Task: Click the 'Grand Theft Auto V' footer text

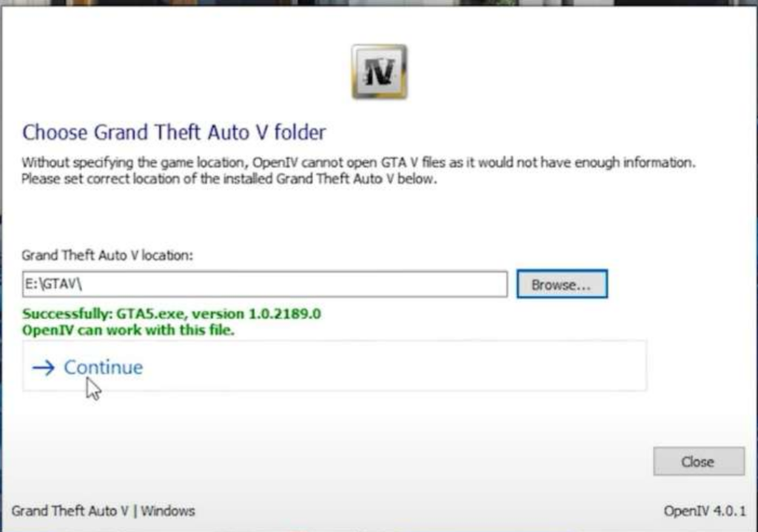Action: pyautogui.click(x=70, y=511)
